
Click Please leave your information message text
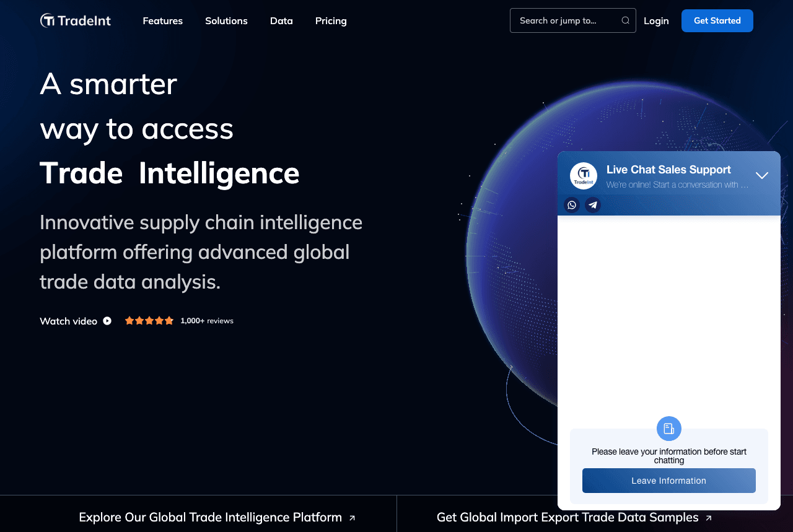pyautogui.click(x=669, y=456)
